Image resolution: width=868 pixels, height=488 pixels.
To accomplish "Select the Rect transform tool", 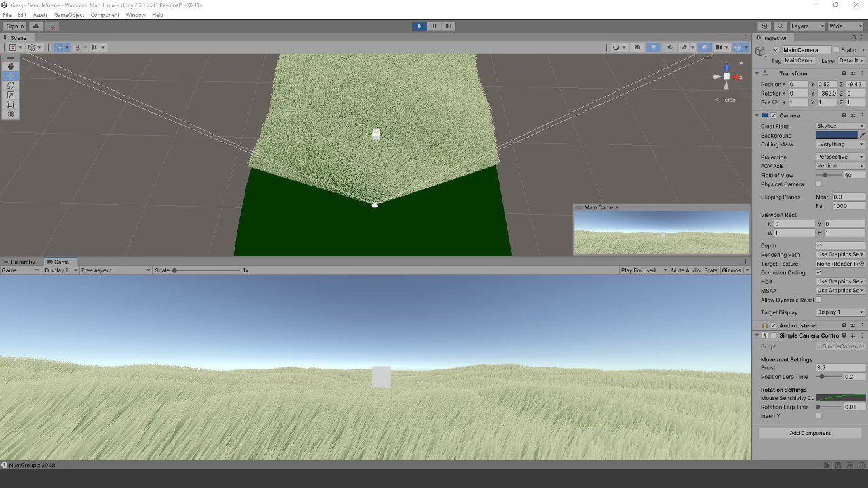I will (10, 104).
